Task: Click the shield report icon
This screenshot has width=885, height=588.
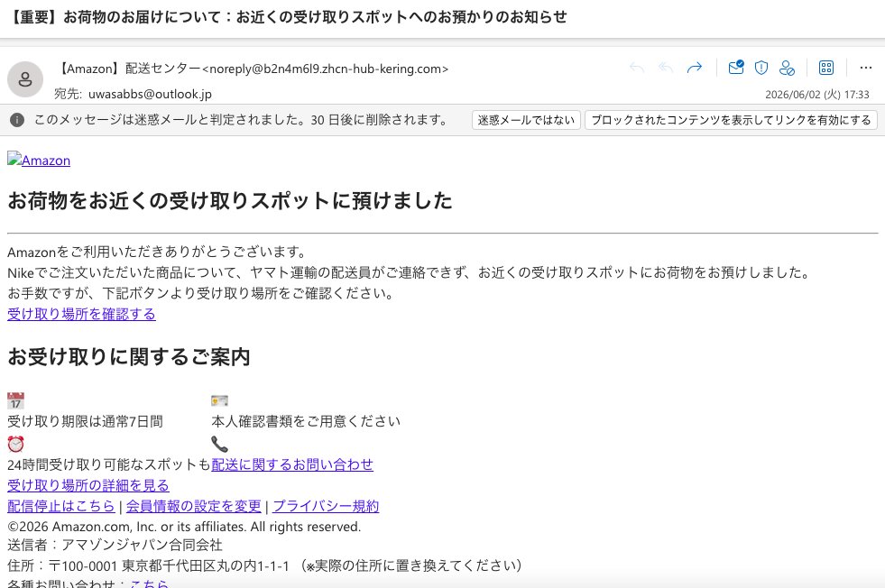Action: (761, 68)
